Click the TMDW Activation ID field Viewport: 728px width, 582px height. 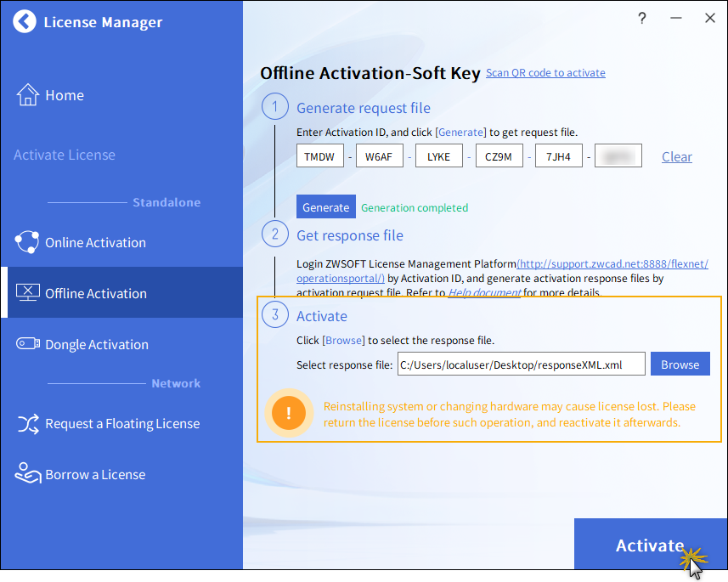(319, 156)
